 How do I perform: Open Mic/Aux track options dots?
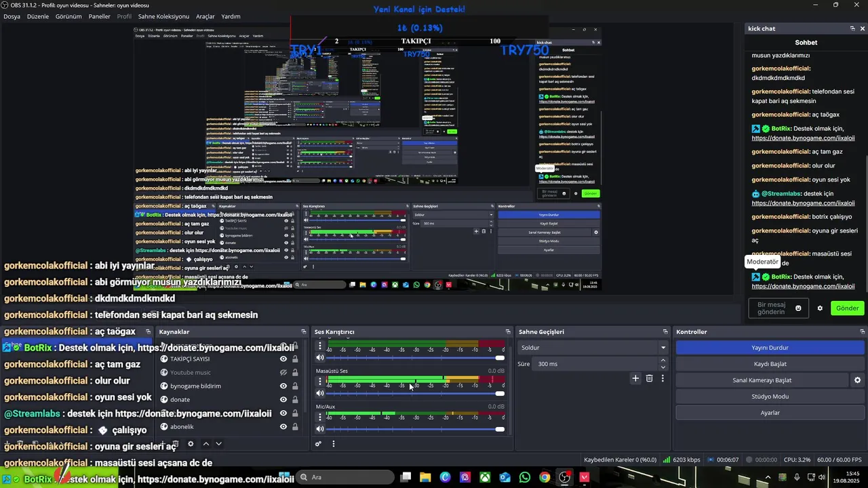click(320, 417)
